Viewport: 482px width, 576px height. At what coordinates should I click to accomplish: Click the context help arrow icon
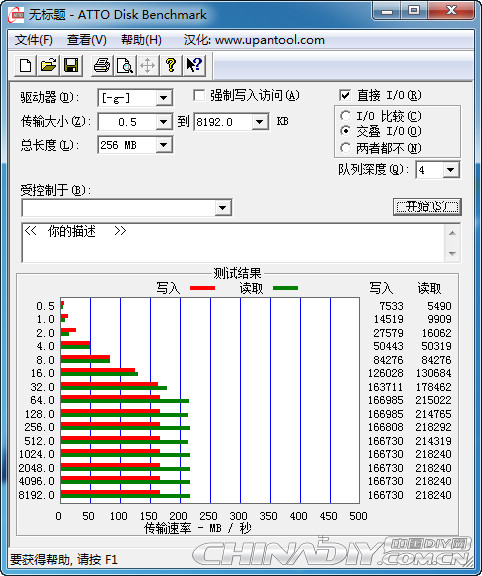click(194, 65)
